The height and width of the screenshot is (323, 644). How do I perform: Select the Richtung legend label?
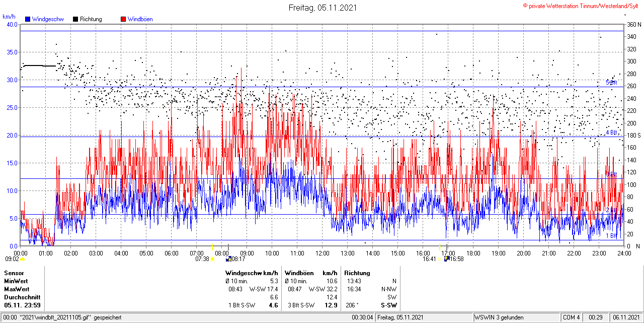coord(91,19)
